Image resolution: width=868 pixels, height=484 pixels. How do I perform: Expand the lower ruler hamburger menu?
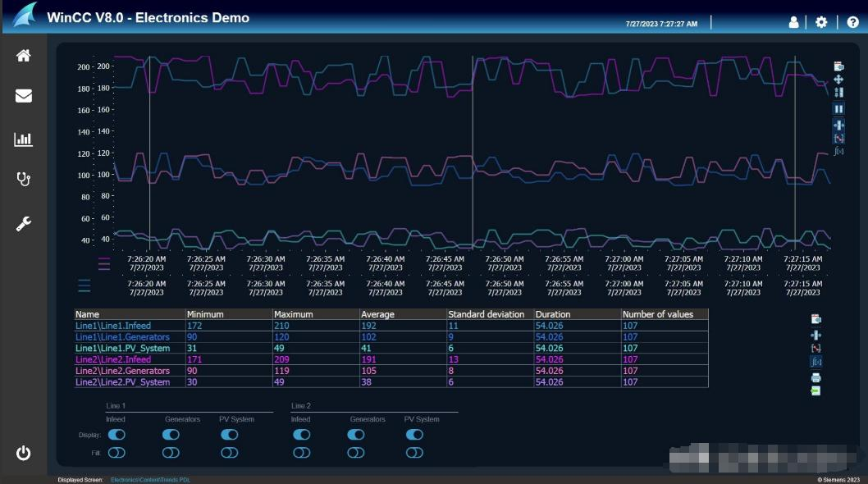[85, 285]
